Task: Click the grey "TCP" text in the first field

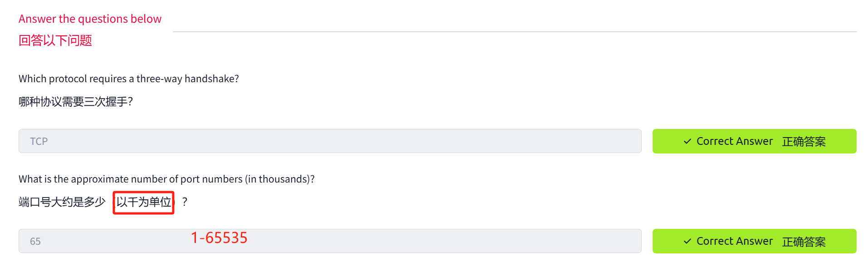Action: click(39, 141)
